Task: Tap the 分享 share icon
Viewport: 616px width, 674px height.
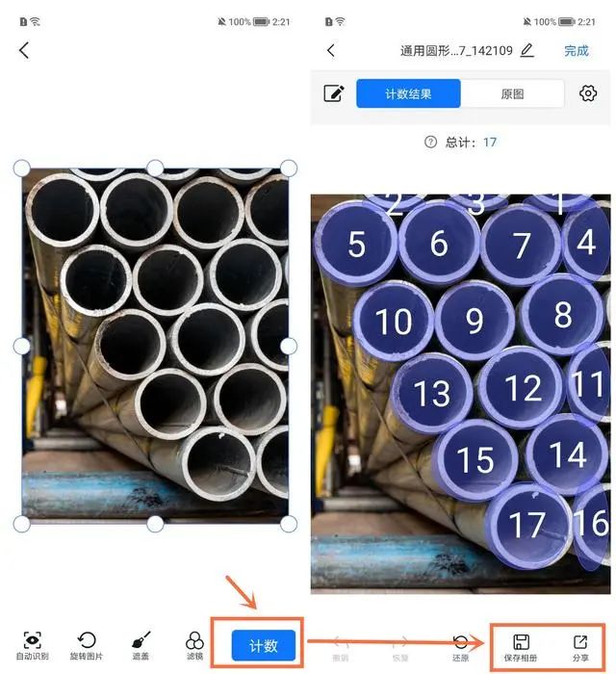Action: (580, 647)
